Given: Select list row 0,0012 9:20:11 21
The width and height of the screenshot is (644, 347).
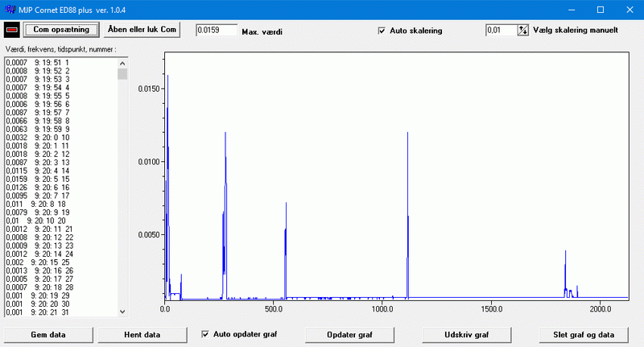Looking at the screenshot, I should pyautogui.click(x=61, y=229).
